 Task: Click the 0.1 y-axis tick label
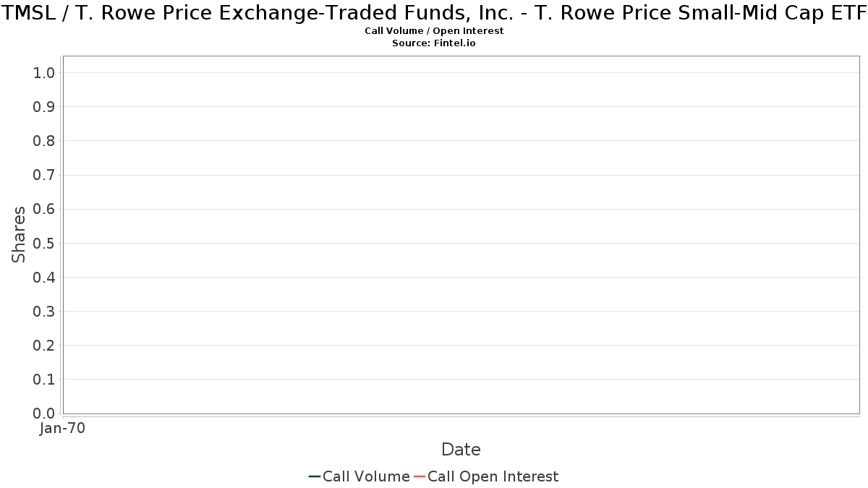(x=44, y=380)
